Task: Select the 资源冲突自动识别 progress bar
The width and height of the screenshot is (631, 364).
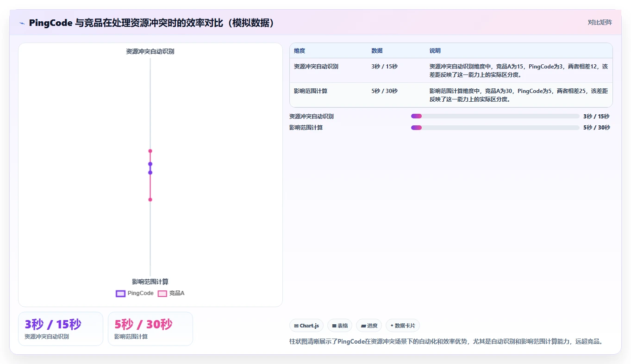Action: [495, 116]
